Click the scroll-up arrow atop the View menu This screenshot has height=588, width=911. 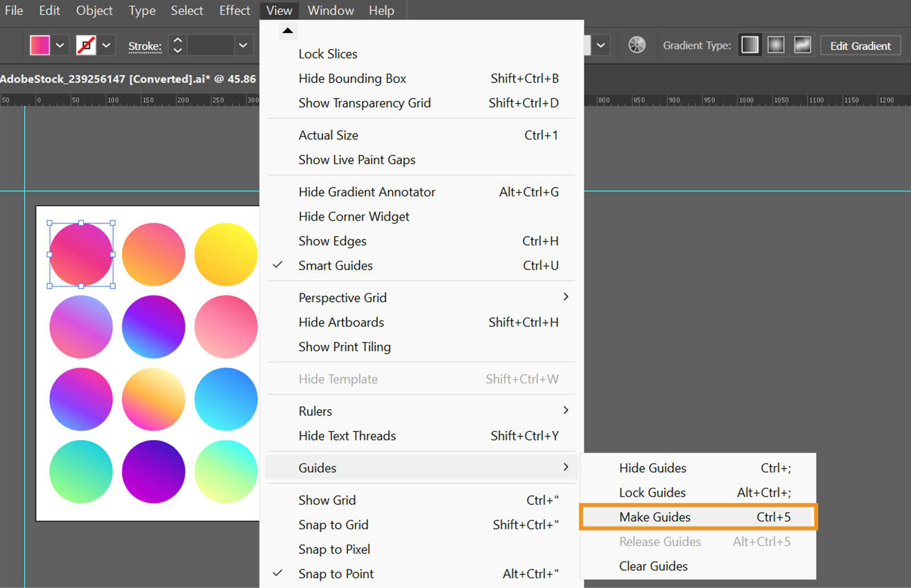point(288,31)
